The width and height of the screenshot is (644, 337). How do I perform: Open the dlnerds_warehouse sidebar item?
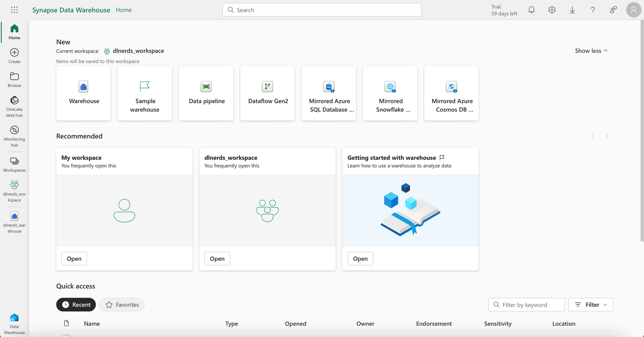click(x=14, y=223)
